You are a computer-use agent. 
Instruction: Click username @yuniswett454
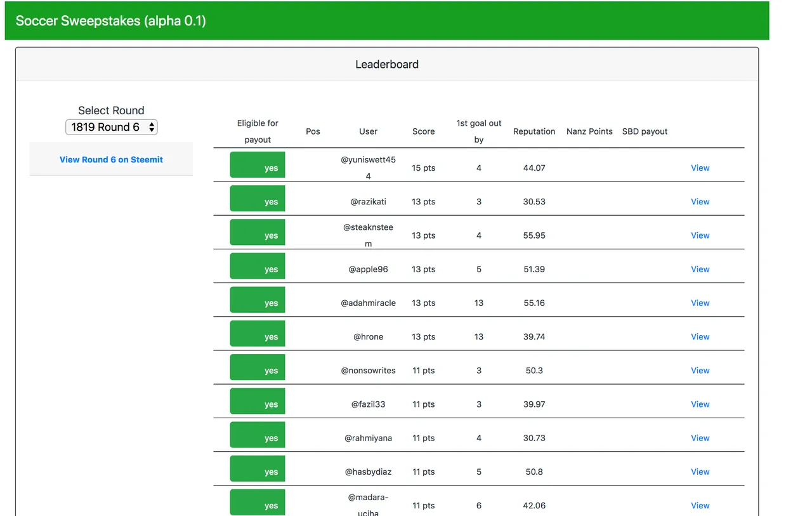[369, 168]
